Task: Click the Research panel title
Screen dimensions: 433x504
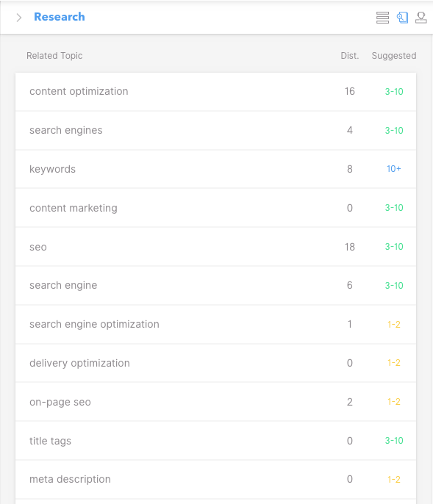Action: (x=60, y=17)
